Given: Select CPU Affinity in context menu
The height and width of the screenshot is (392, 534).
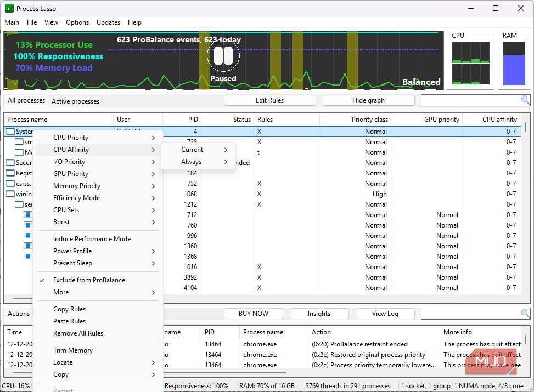Looking at the screenshot, I should [x=98, y=150].
